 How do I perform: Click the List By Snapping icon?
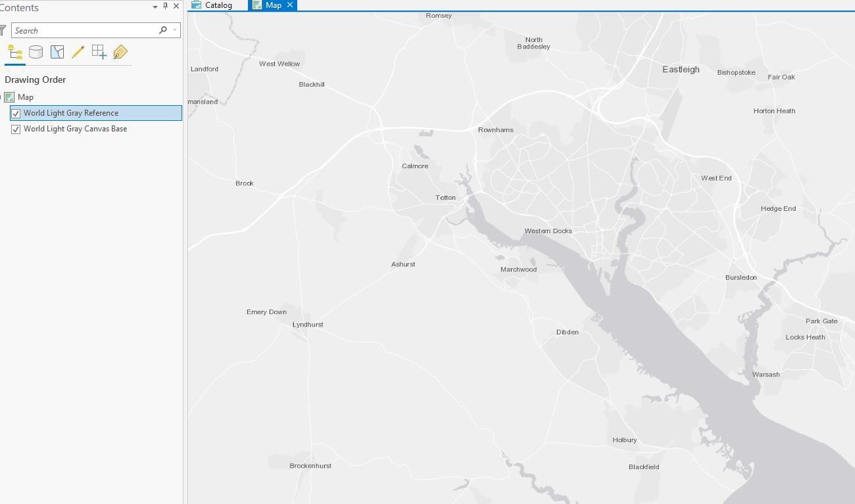pos(99,51)
